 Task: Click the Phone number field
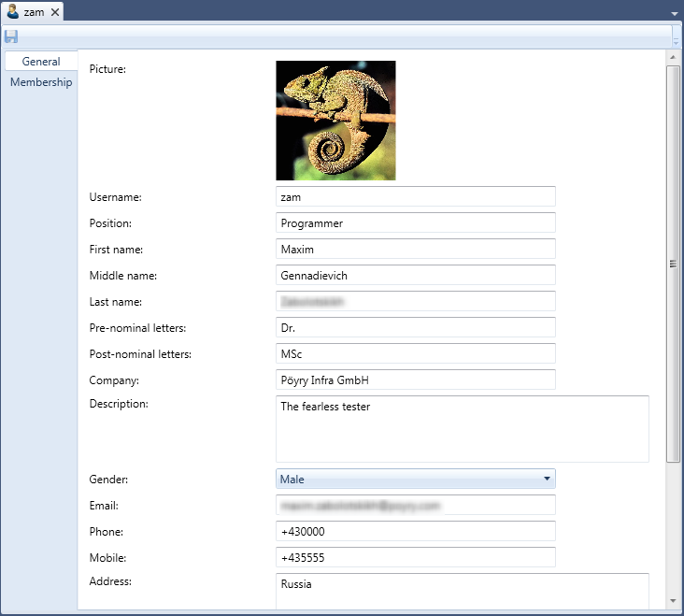[x=416, y=532]
